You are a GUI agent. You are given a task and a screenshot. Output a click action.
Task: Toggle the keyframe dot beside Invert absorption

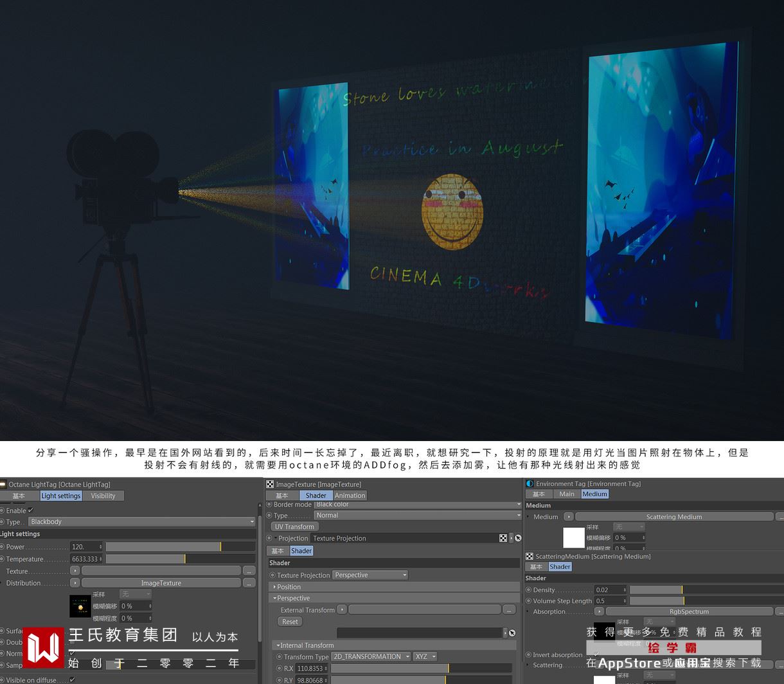click(x=529, y=655)
